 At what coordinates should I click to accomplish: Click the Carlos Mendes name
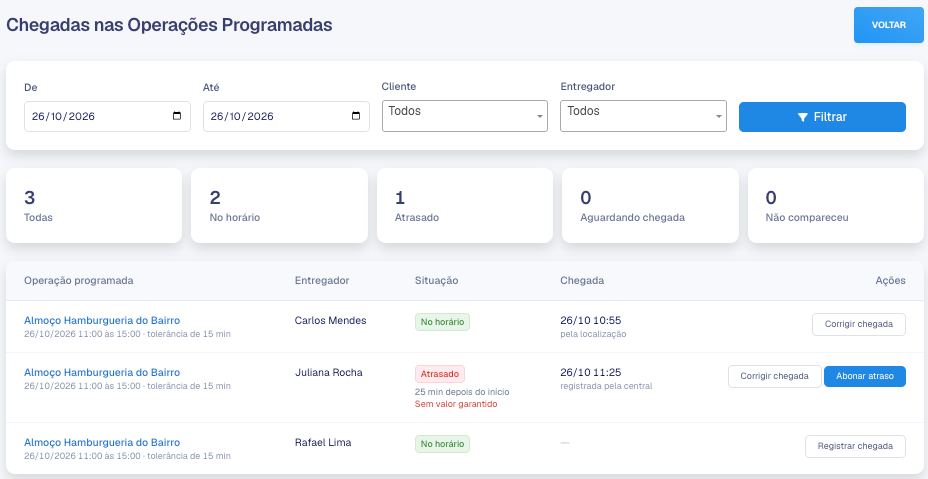click(330, 320)
